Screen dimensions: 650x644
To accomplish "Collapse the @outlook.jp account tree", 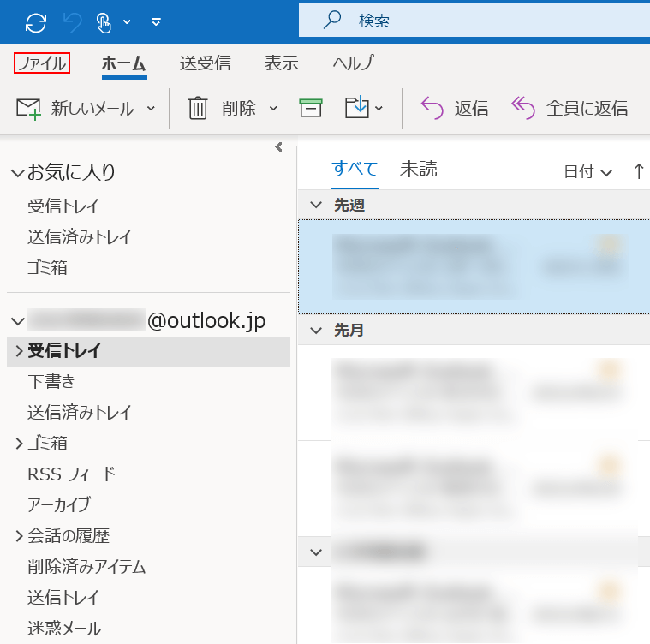I will (18, 321).
